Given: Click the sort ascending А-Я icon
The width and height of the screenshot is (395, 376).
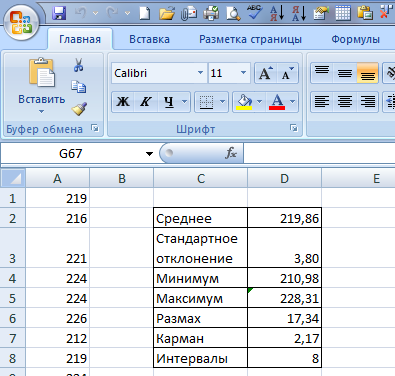Looking at the screenshot, I should (x=277, y=13).
